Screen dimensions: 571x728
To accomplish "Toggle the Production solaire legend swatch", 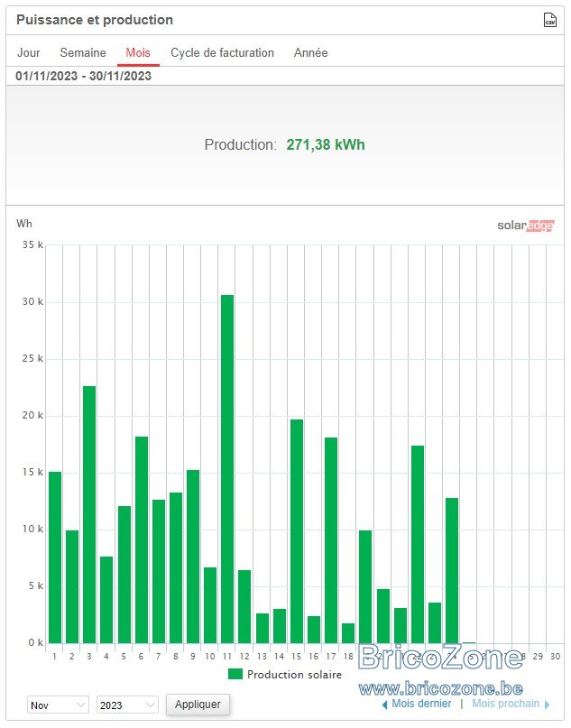I will click(x=235, y=674).
